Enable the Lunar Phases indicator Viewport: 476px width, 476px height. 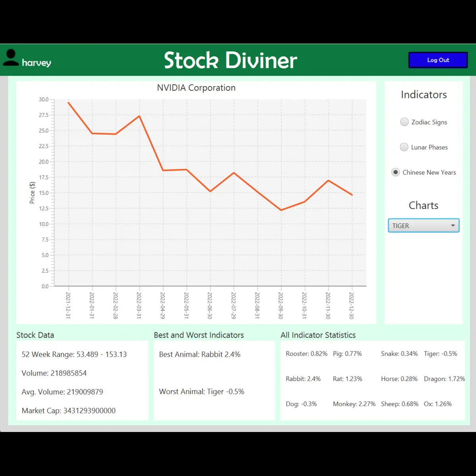point(404,147)
